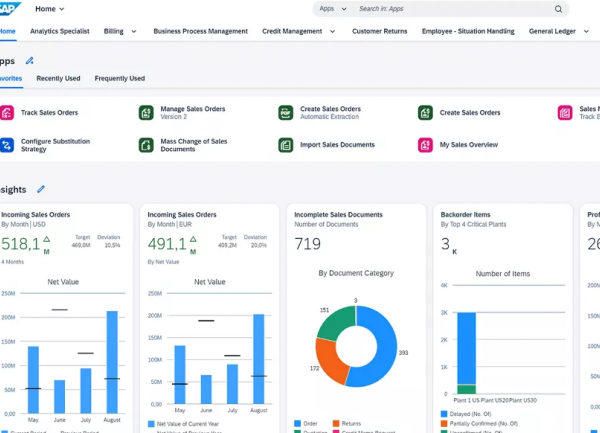The height and width of the screenshot is (433, 600).
Task: Click the Manage Sales Orders link text
Action: click(x=193, y=109)
